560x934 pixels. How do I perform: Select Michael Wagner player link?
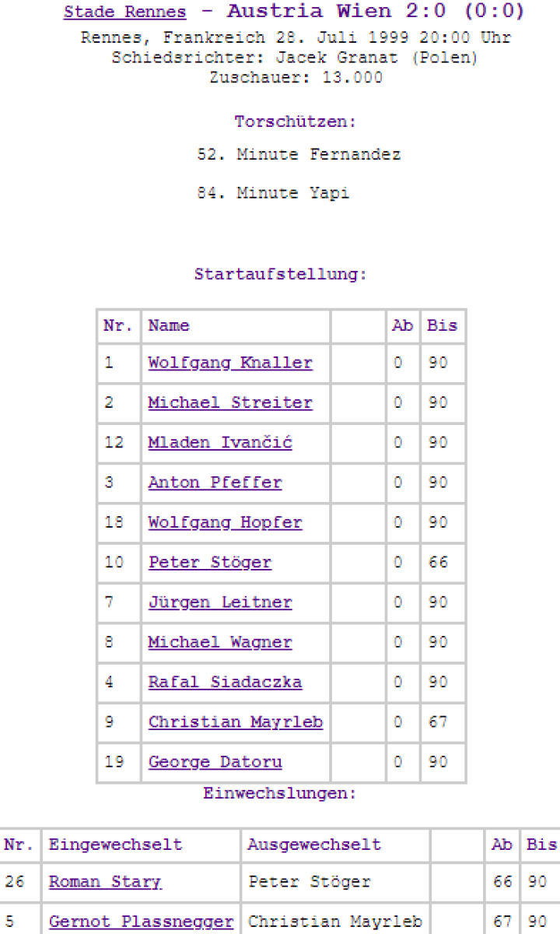[220, 643]
